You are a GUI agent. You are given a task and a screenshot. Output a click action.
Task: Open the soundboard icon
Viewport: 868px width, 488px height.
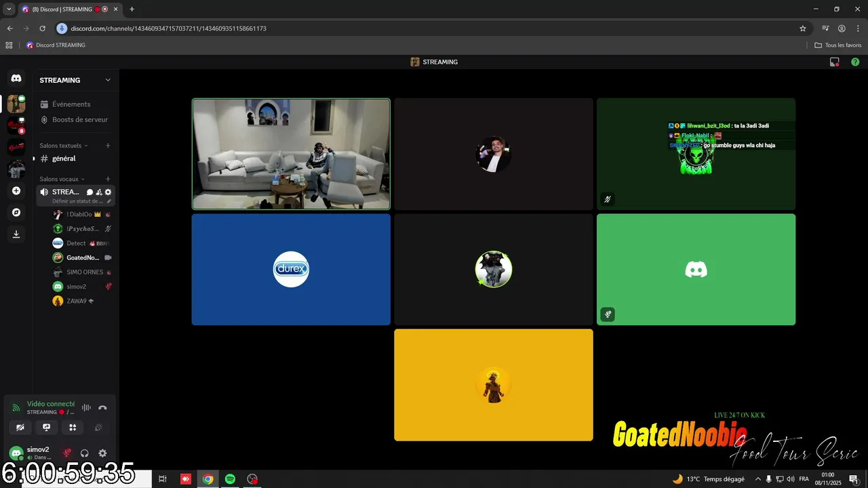click(99, 427)
